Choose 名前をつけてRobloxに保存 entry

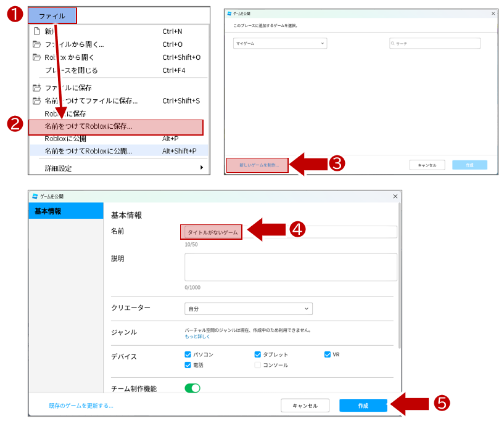[116, 127]
